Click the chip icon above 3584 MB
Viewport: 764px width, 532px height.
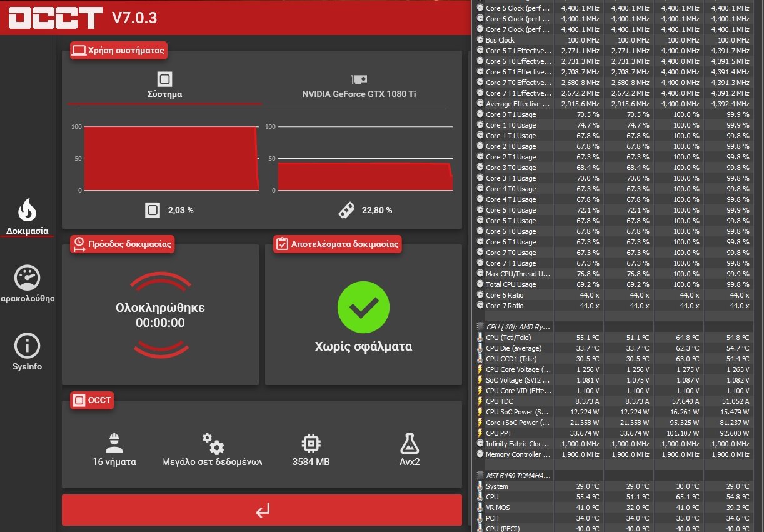pyautogui.click(x=311, y=443)
